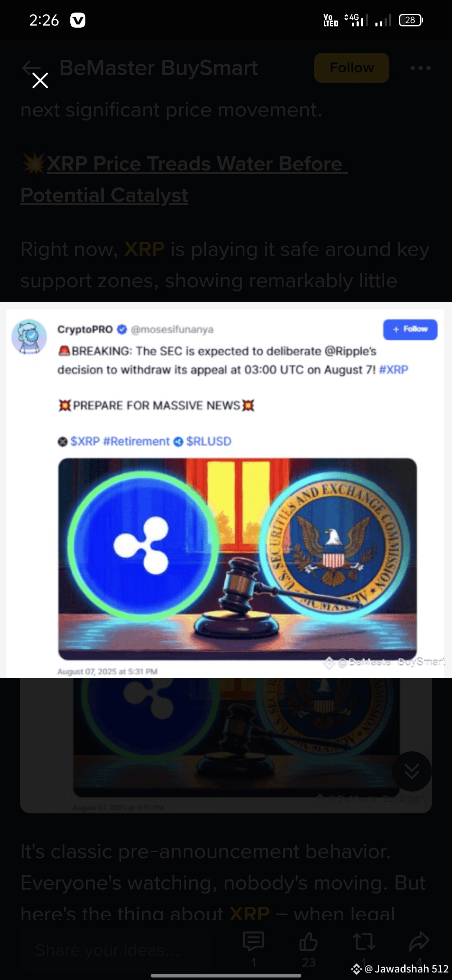
Task: Tap the $RLUSD cashtag link
Action: click(208, 441)
